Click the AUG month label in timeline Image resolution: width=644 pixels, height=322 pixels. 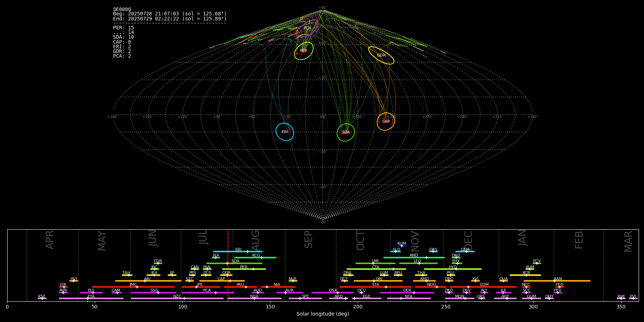coord(255,239)
